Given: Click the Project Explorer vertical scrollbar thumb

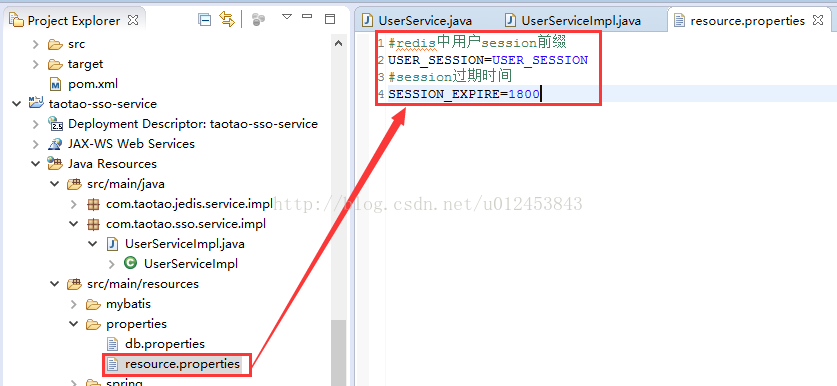Looking at the screenshot, I should click(338, 352).
